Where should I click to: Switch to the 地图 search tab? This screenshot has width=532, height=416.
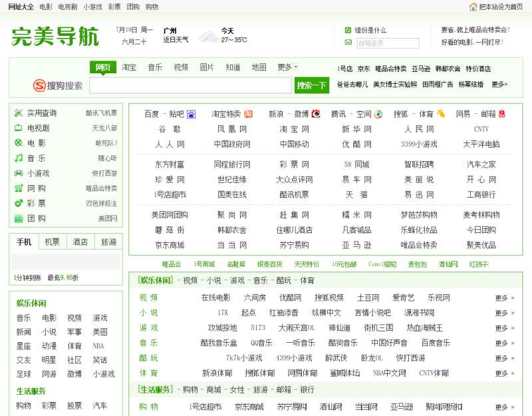coord(259,67)
